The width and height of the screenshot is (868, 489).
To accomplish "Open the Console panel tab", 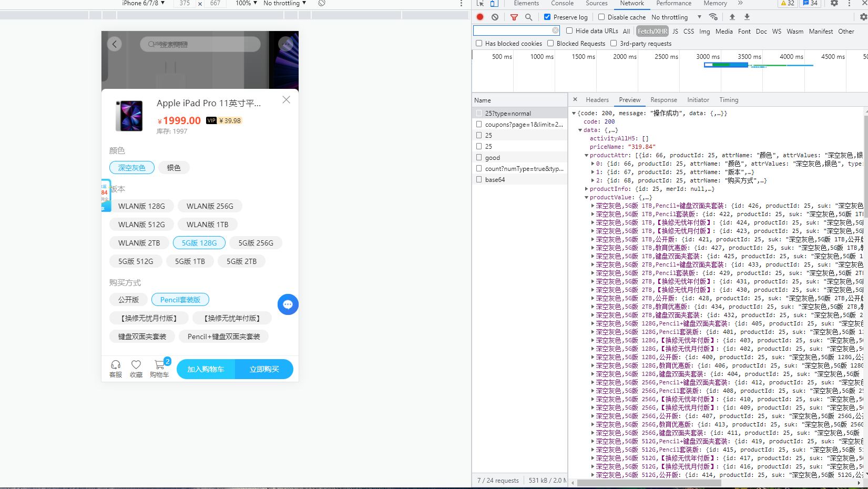I will pos(562,3).
